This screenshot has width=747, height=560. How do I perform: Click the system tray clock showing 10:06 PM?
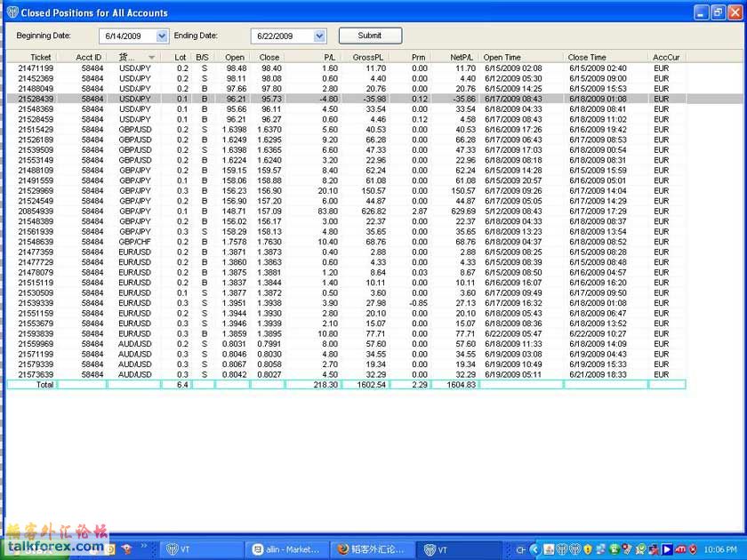click(x=720, y=549)
